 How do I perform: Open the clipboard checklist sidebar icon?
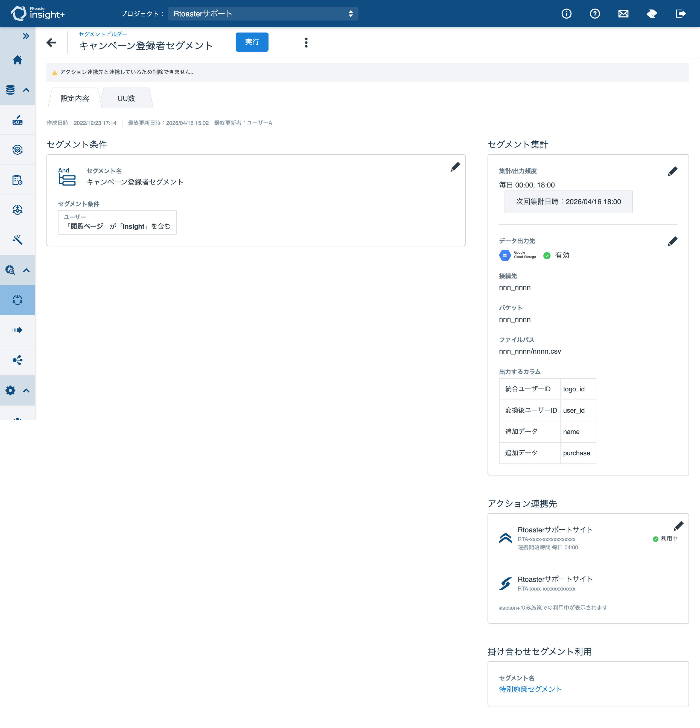[17, 180]
